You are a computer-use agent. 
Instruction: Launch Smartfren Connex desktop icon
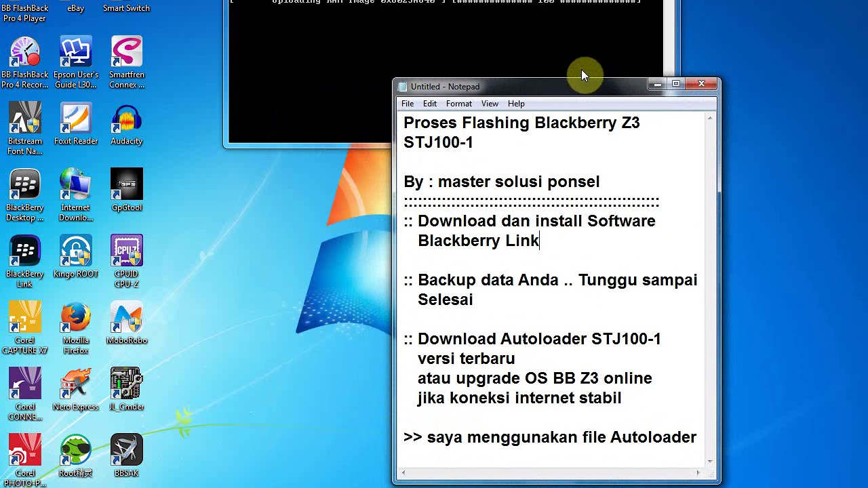(126, 63)
